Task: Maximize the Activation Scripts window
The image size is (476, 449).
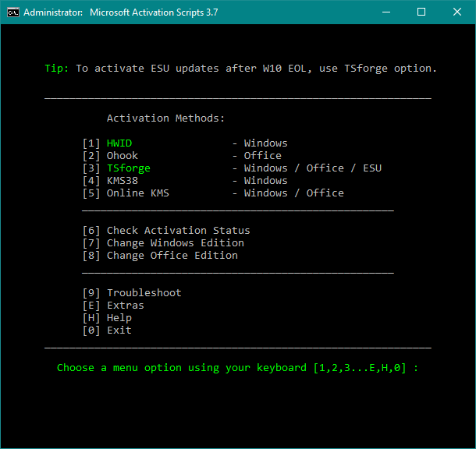Action: (421, 12)
